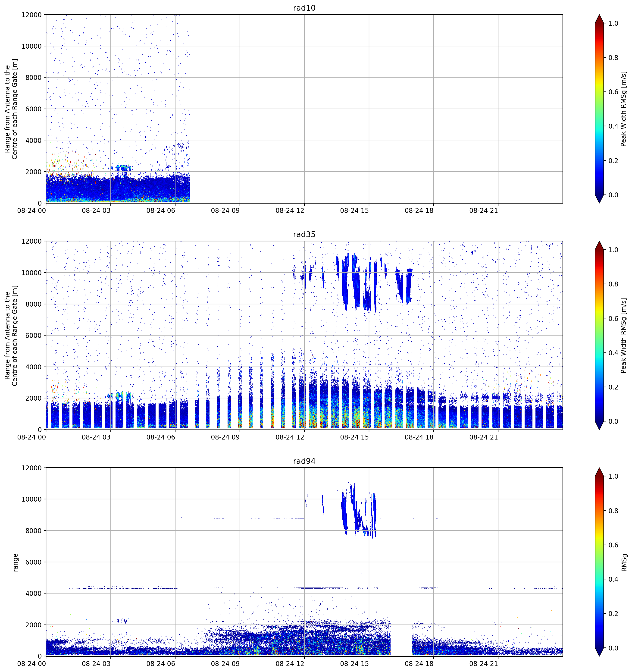Click the 0.2 label on rad35 colorbar
Image resolution: width=632 pixels, height=672 pixels.
(613, 387)
